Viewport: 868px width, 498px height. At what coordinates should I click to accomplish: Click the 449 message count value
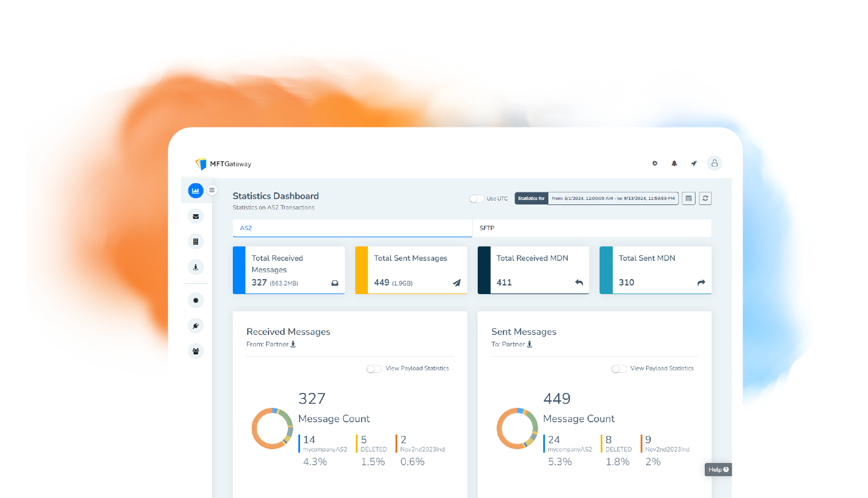point(557,399)
